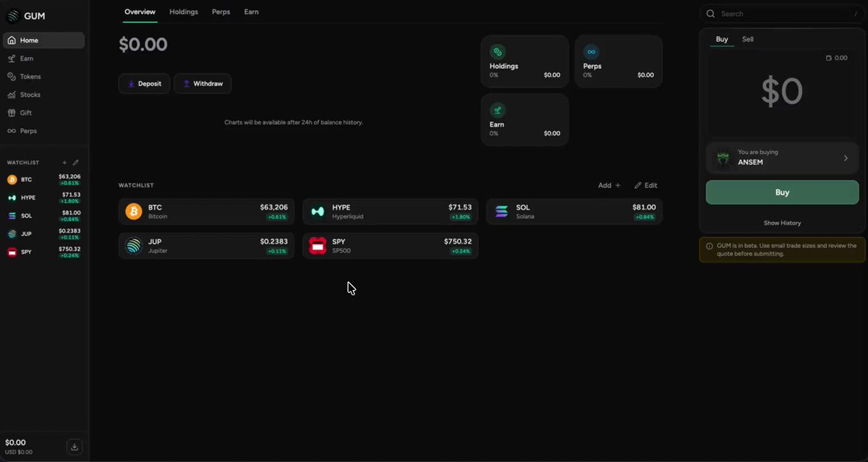Select SOL row in the sidebar watchlist
Screen dimensions: 868x462
[44, 215]
